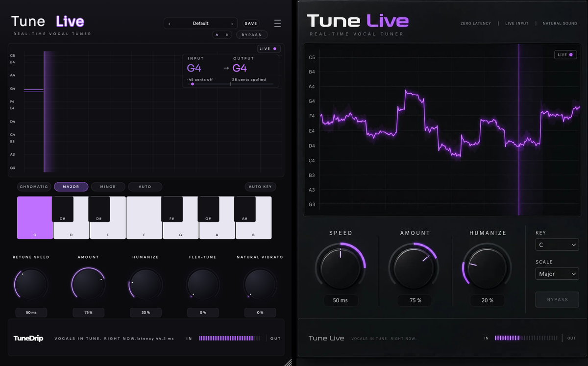Click the purple playhead line in right graph
Viewport: 588px width, 366px height.
519,129
